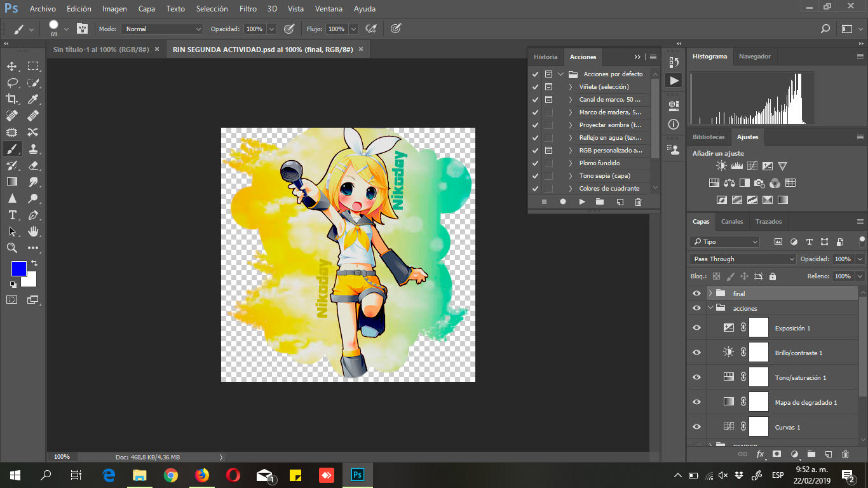Toggle the checkmark for Plomo fundido action
Viewport: 868px width, 488px height.
point(535,163)
